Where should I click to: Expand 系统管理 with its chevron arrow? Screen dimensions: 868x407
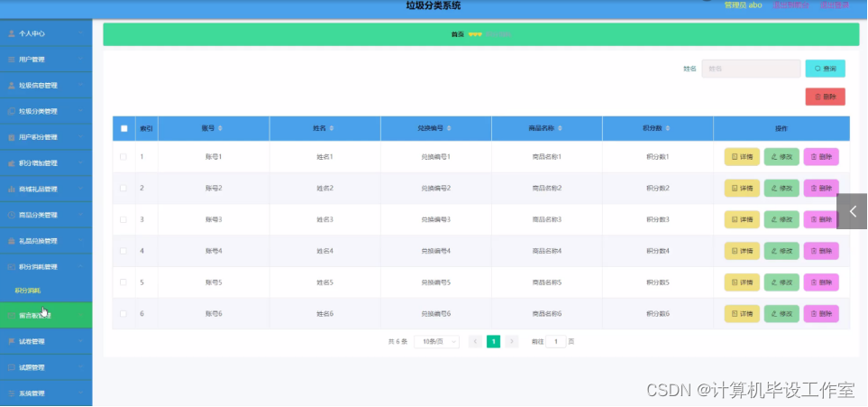[x=81, y=393]
